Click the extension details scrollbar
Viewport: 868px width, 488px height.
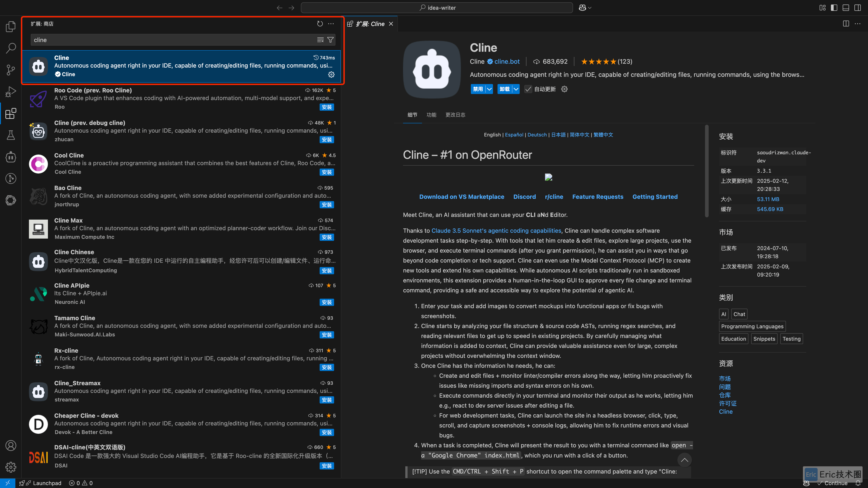[x=707, y=171]
